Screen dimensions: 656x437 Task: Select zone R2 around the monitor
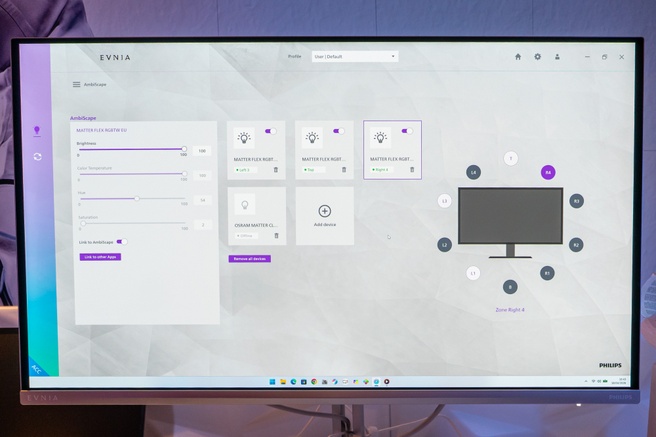[576, 245]
